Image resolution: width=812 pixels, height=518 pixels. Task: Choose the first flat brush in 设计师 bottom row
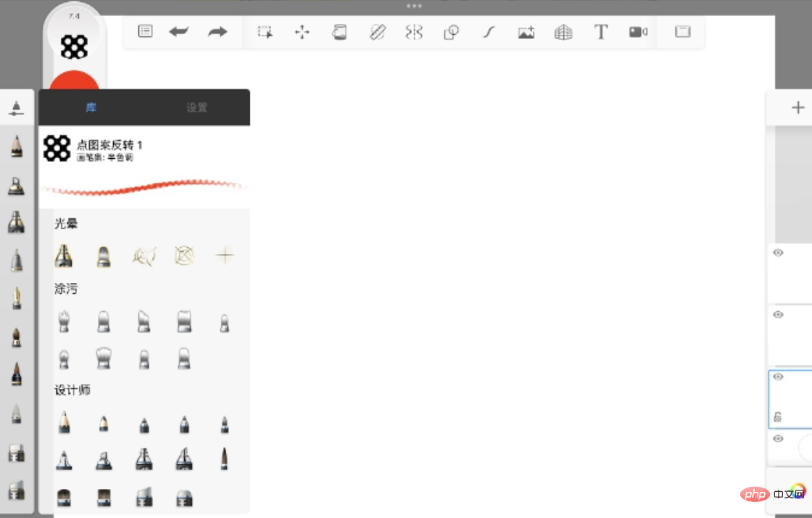pos(64,497)
